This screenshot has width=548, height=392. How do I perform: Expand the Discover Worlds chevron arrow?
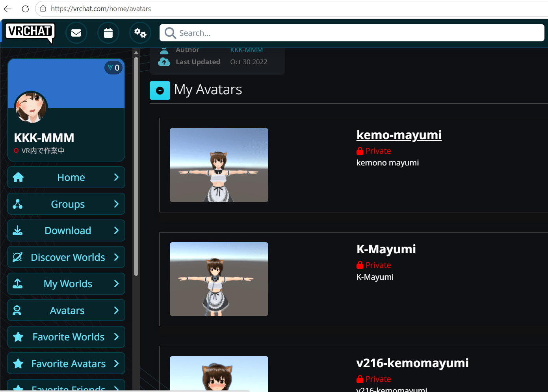116,257
